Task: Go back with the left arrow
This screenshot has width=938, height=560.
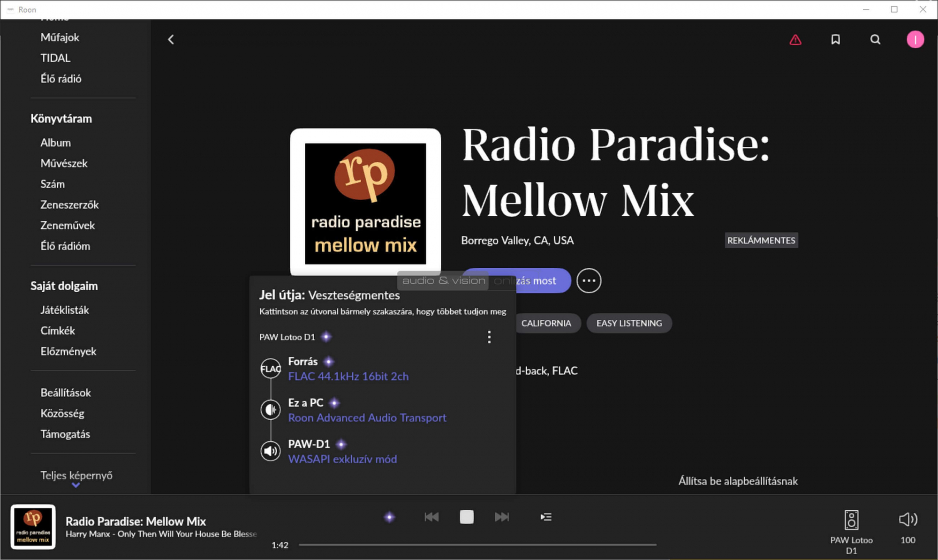Action: (x=171, y=40)
